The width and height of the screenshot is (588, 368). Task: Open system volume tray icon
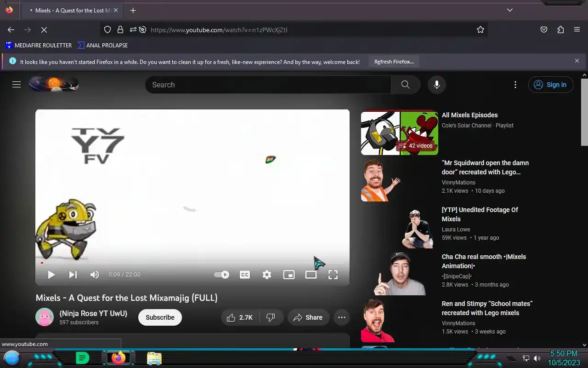click(x=537, y=358)
